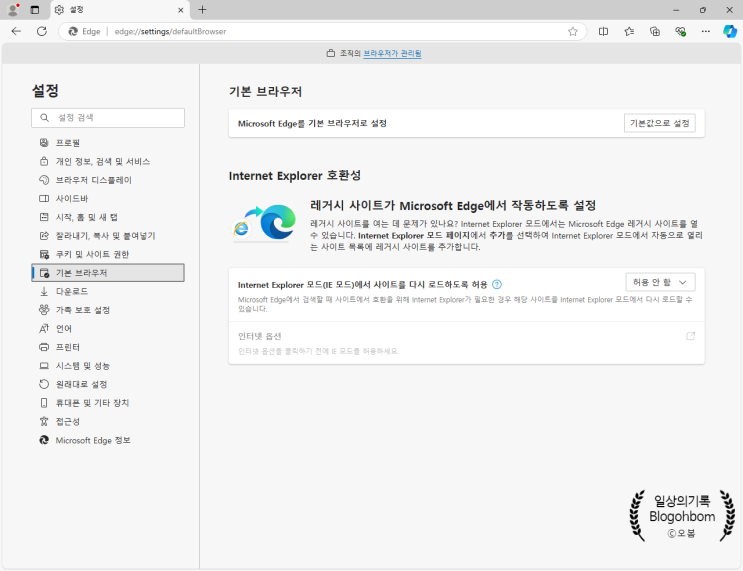Screen dimensions: 743x571
Task: Expand the 허용 안 함 dropdown
Action: (x=661, y=282)
